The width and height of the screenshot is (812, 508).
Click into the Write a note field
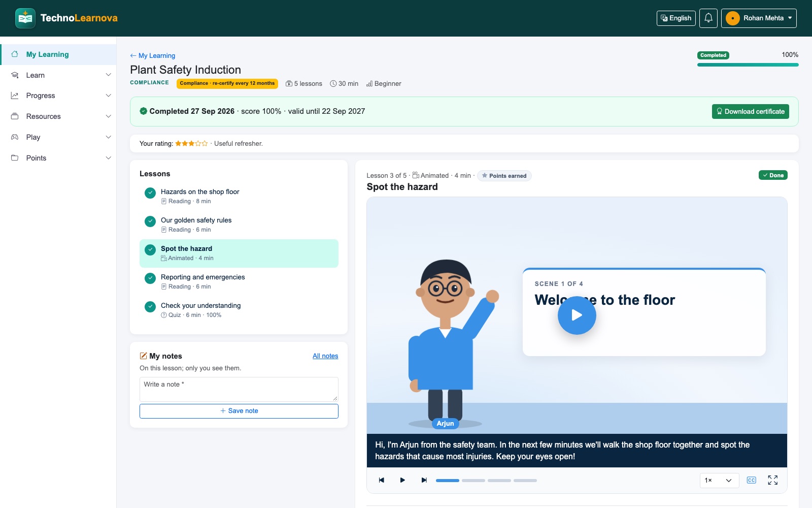pyautogui.click(x=239, y=389)
